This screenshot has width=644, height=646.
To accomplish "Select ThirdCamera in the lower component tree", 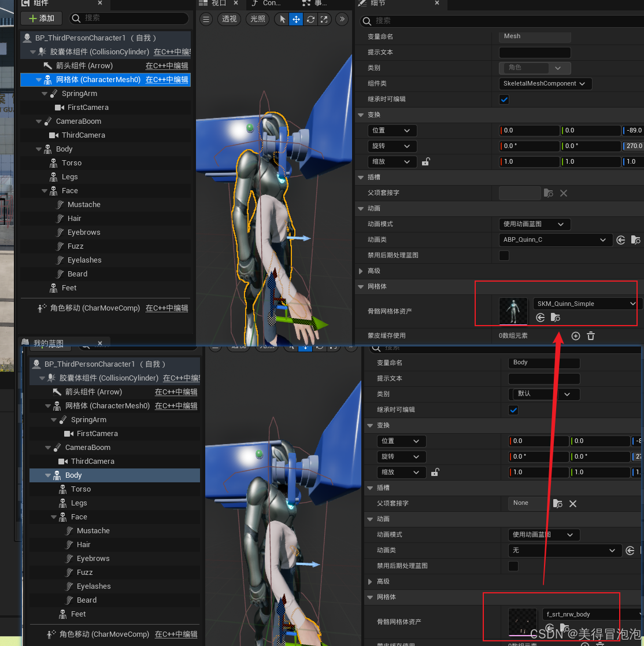I will click(92, 462).
